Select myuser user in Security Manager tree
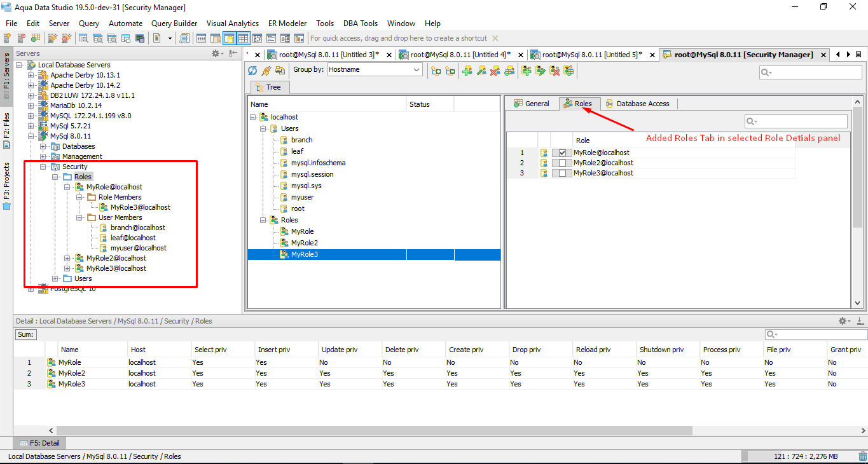This screenshot has width=868, height=464. (x=302, y=197)
